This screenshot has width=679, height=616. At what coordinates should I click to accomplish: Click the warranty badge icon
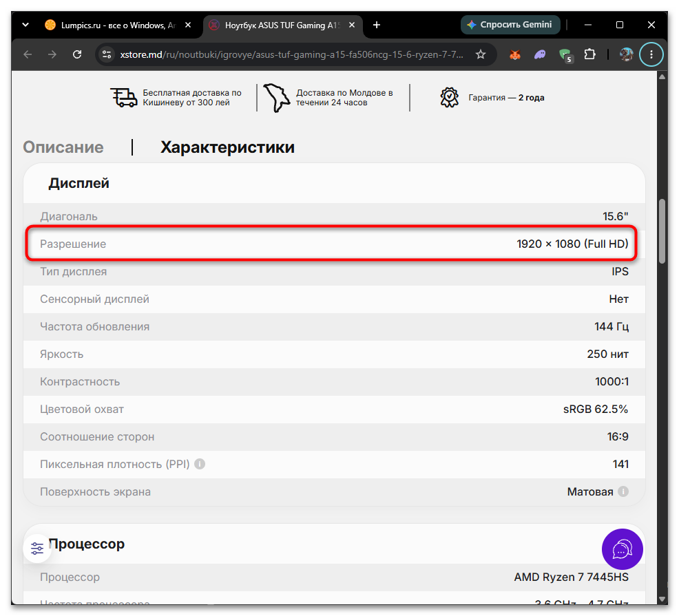[x=449, y=98]
